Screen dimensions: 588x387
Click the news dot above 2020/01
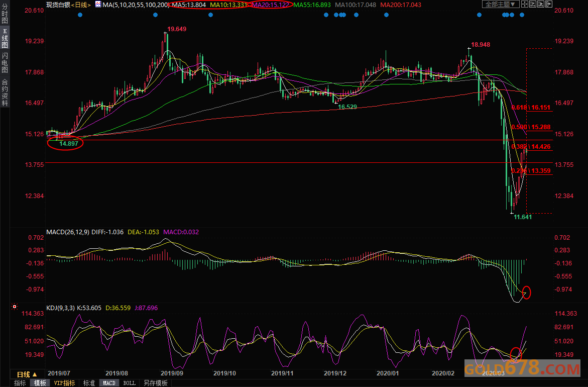click(387, 15)
